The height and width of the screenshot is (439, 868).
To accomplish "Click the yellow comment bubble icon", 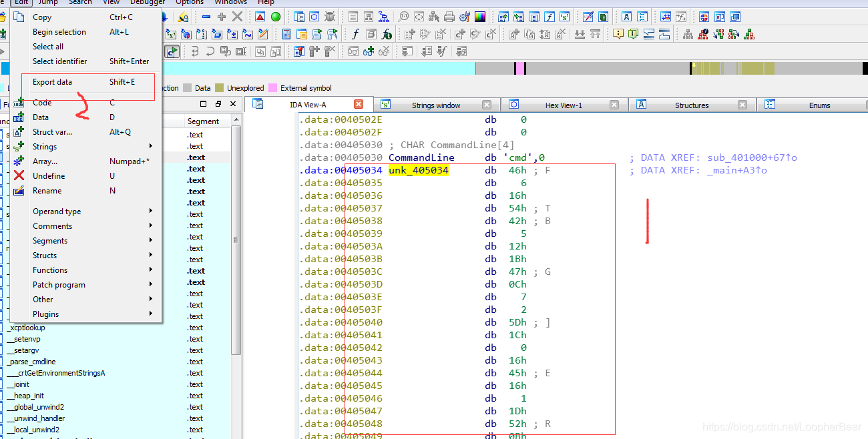I will point(618,34).
